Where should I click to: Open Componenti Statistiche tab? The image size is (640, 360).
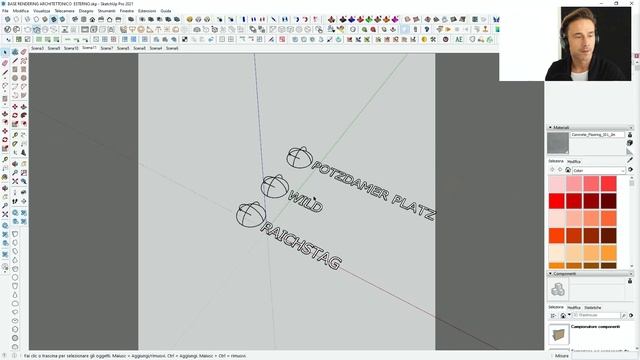[x=592, y=307]
